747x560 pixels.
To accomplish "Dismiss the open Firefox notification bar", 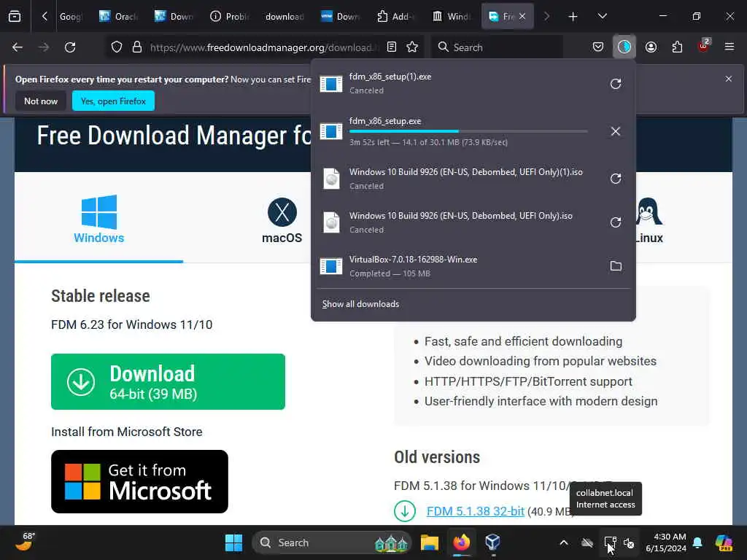I will click(729, 79).
